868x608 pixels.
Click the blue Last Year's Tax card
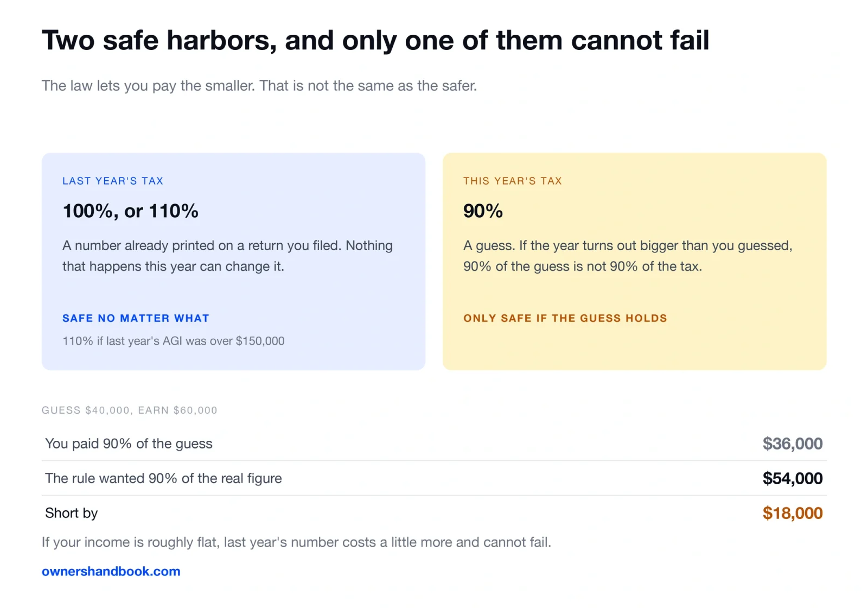click(x=233, y=261)
